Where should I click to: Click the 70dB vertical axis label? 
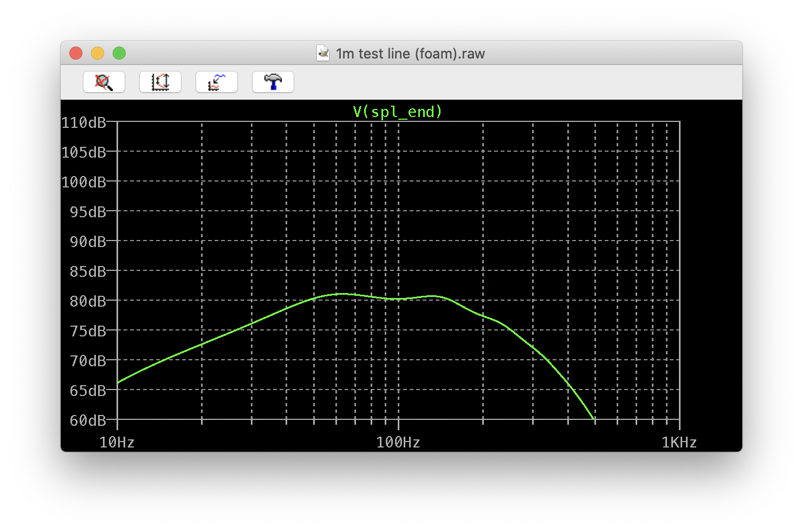88,361
